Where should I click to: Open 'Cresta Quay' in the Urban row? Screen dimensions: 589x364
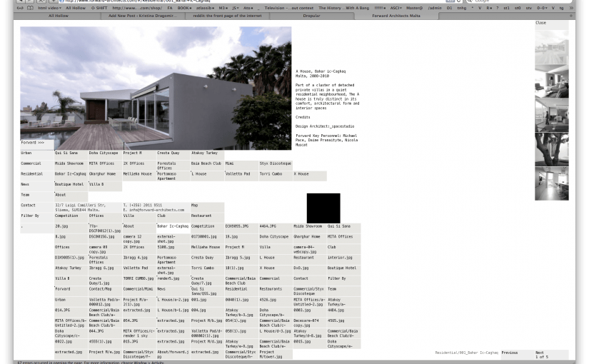pos(173,155)
